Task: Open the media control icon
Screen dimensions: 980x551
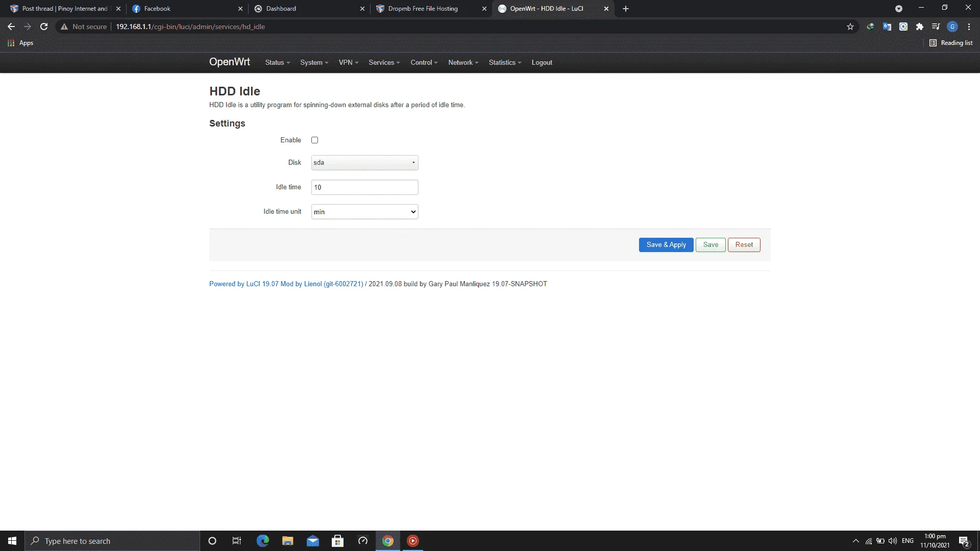Action: click(936, 27)
